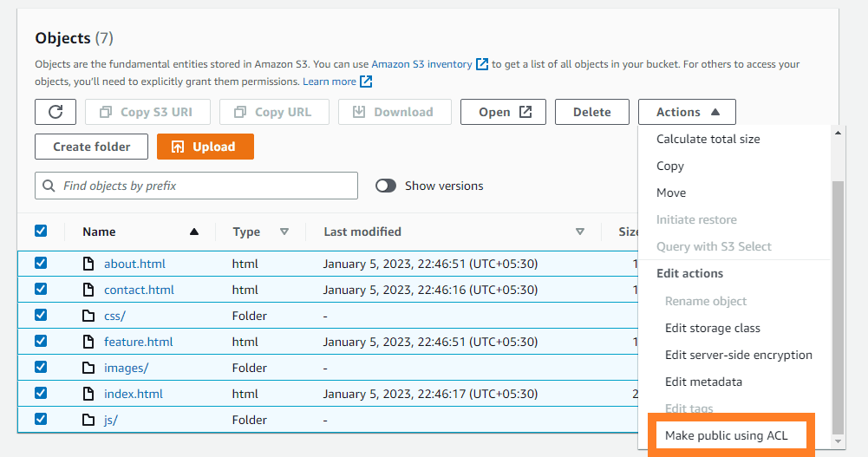Collapse the Actions dropdown menu

click(x=687, y=112)
